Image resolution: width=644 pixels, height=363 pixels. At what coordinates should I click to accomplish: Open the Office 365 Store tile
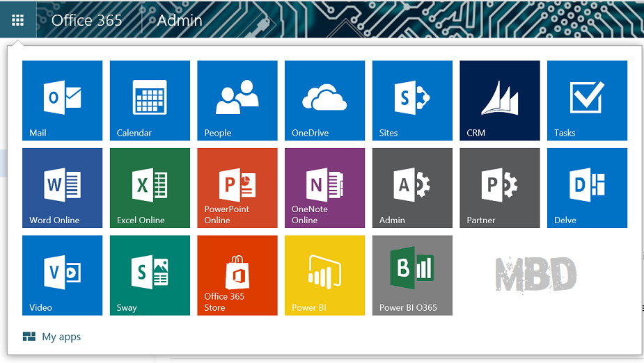coord(237,275)
